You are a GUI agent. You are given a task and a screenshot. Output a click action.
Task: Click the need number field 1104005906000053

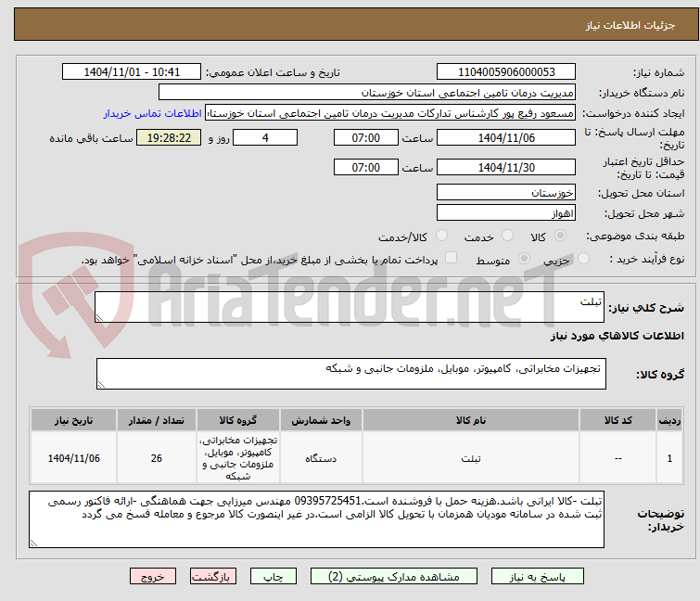pos(506,72)
